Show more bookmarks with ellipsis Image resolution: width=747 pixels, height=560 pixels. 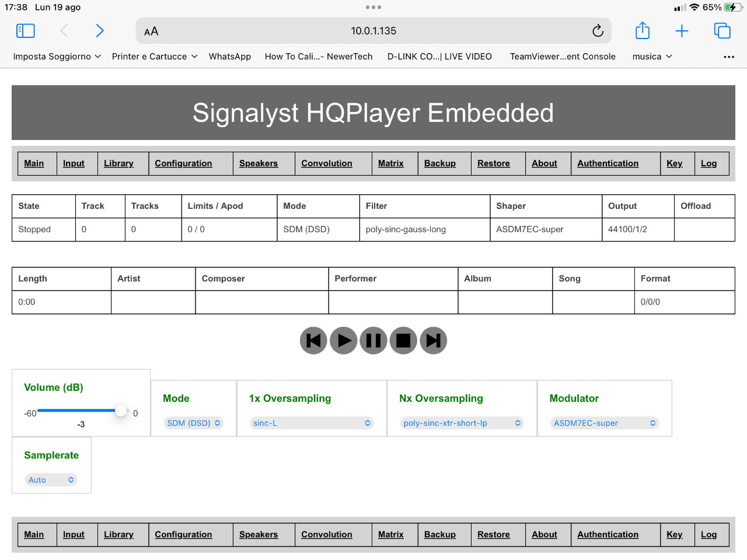pos(729,57)
